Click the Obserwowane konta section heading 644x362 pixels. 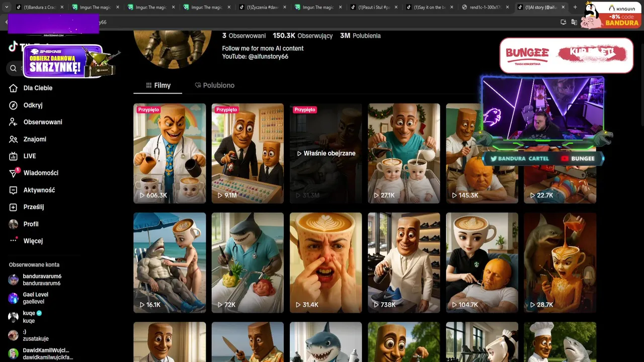pyautogui.click(x=34, y=265)
